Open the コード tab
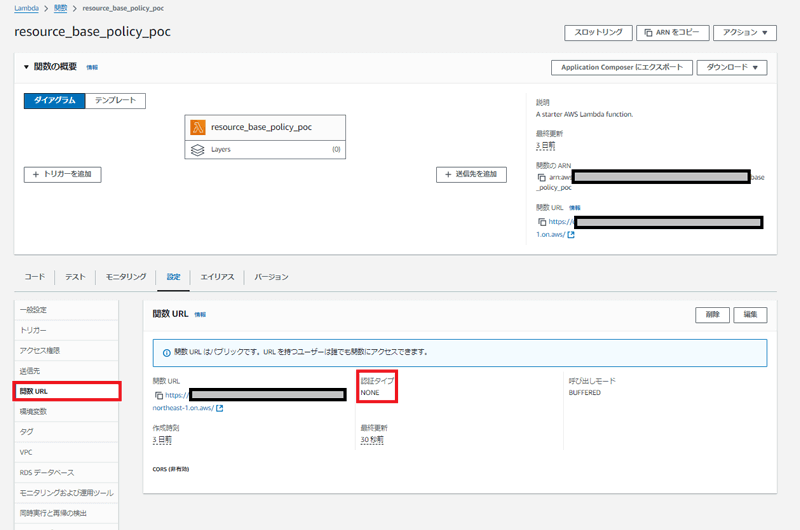The height and width of the screenshot is (530, 800). pos(35,277)
